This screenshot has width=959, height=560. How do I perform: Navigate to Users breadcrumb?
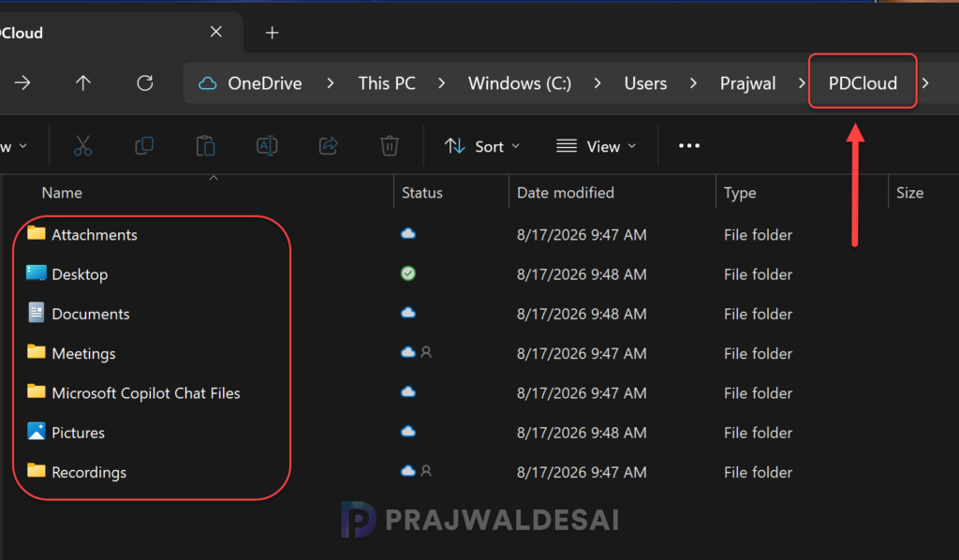coord(645,83)
